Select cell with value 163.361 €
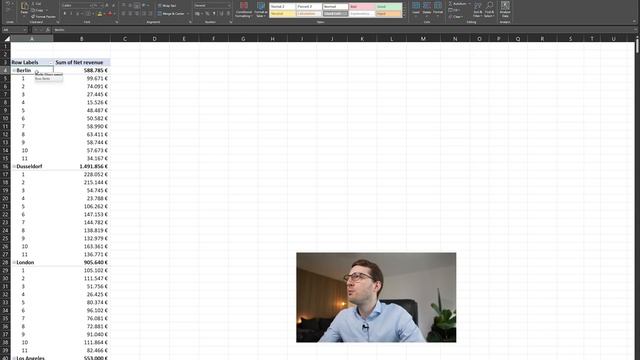Viewport: 640px width, 360px height. 82,247
